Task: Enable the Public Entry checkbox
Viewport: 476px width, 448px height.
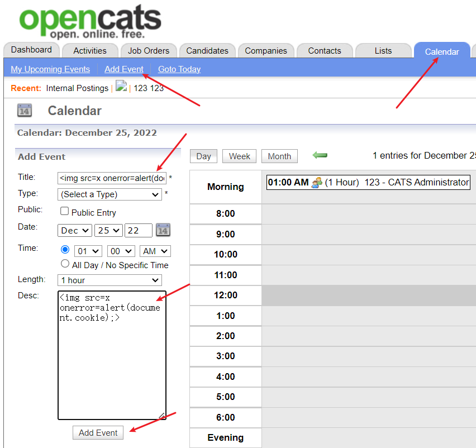Action: [64, 211]
